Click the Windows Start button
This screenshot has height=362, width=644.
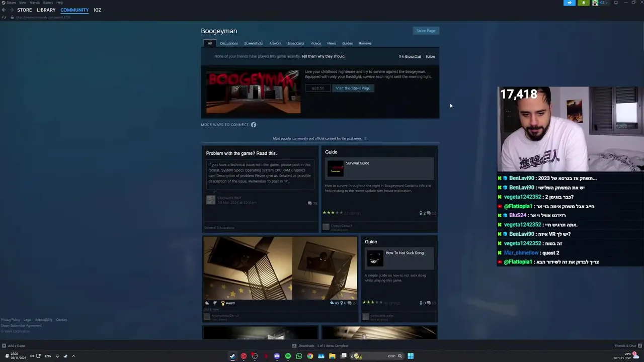tap(411, 356)
